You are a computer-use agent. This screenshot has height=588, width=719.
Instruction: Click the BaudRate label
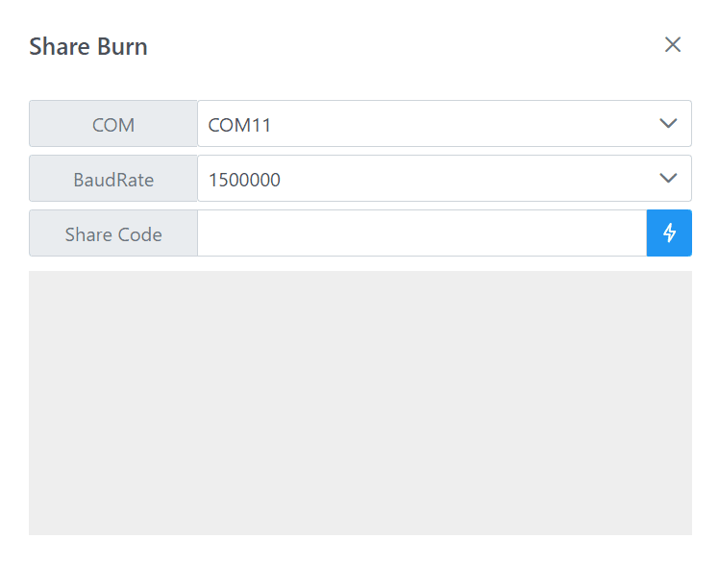tap(113, 179)
